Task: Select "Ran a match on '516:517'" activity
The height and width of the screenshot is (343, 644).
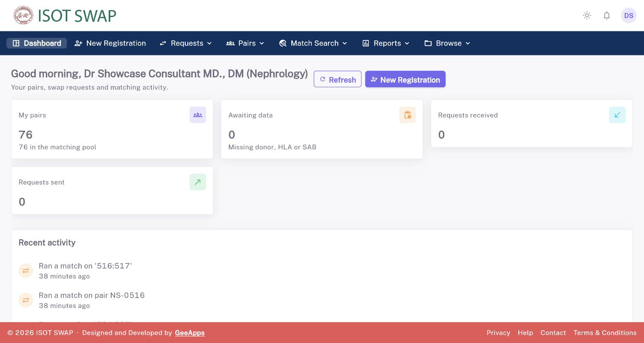Action: [85, 266]
